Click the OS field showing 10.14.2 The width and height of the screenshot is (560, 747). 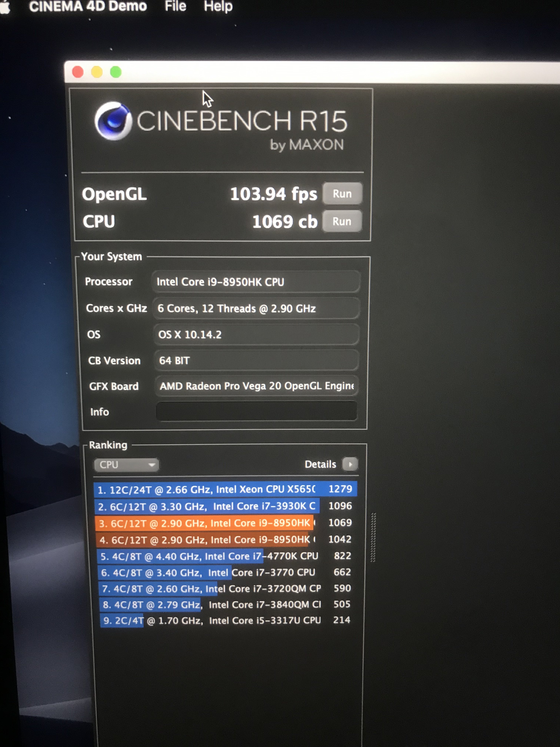256,334
